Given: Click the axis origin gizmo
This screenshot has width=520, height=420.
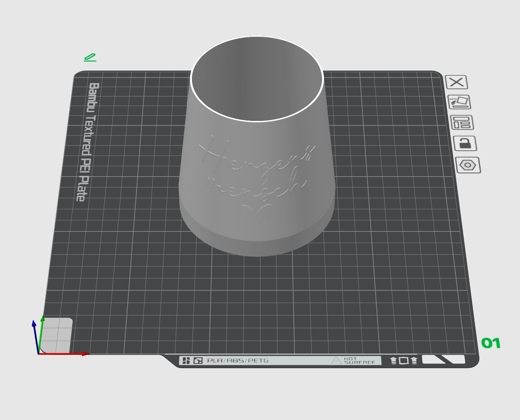Looking at the screenshot, I should click(39, 353).
